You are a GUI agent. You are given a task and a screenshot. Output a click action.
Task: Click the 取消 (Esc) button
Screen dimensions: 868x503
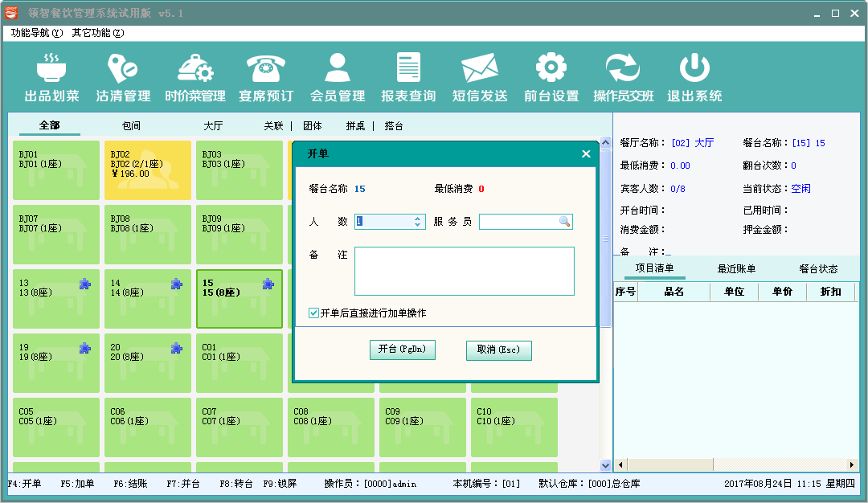498,350
